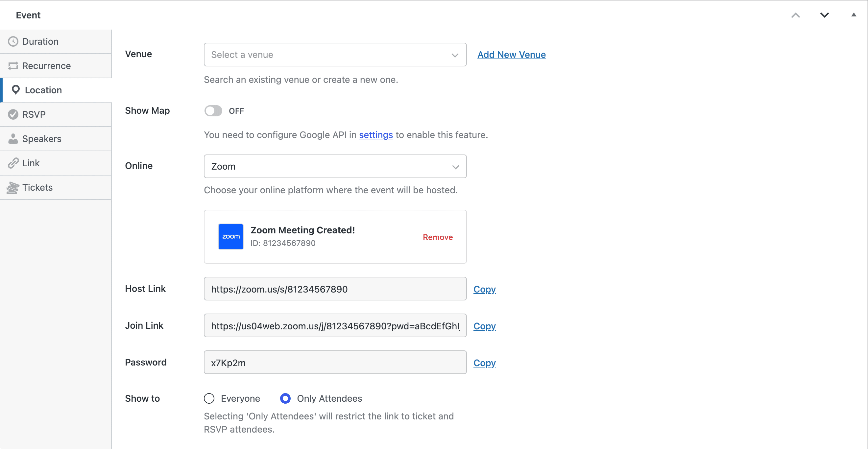Select the Only Attendees radio option
868x449 pixels.
point(285,398)
